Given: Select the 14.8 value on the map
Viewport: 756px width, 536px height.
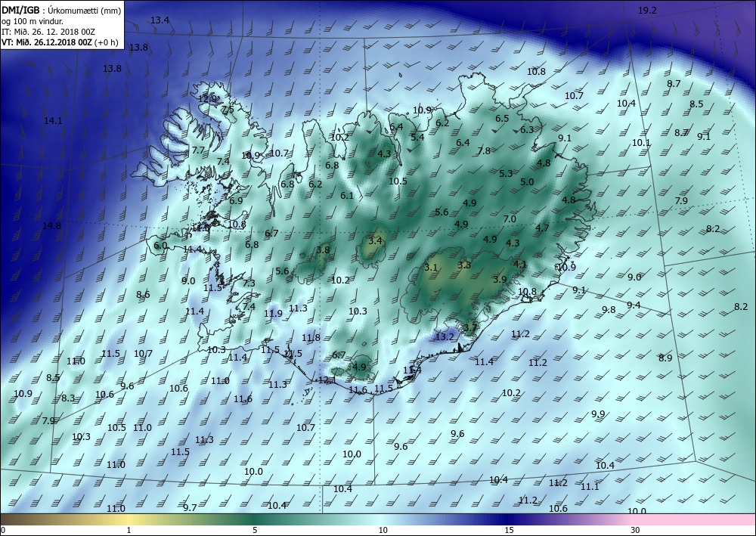Looking at the screenshot, I should pos(51,225).
